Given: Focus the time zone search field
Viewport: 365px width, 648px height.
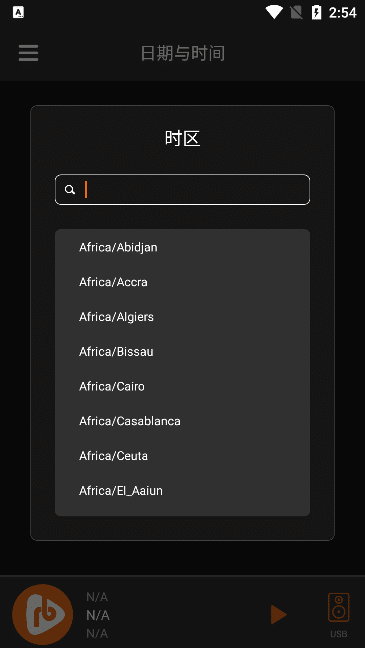Looking at the screenshot, I should click(x=182, y=190).
